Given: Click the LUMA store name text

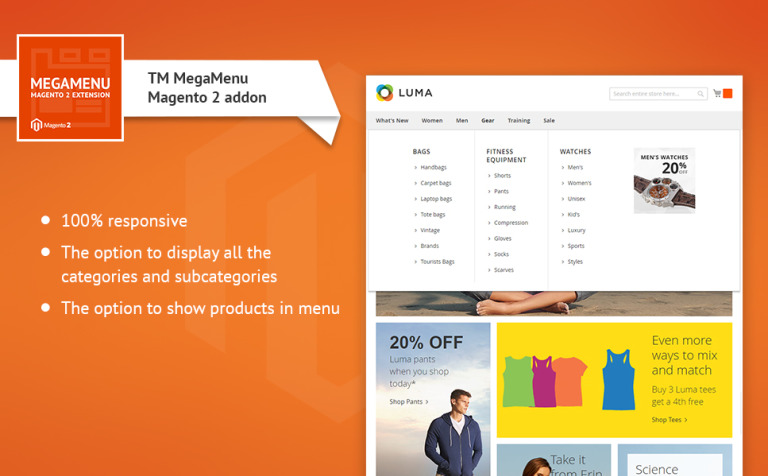Looking at the screenshot, I should [x=415, y=93].
